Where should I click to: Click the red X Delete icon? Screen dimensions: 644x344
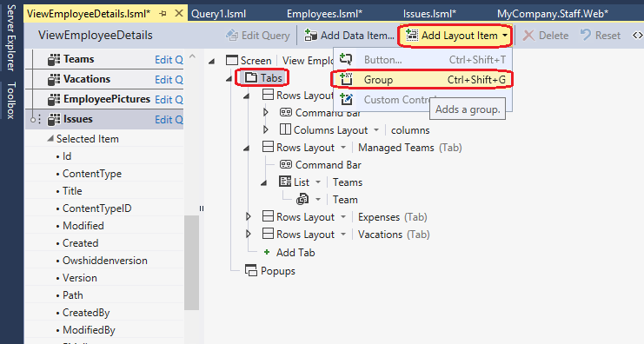pyautogui.click(x=528, y=36)
